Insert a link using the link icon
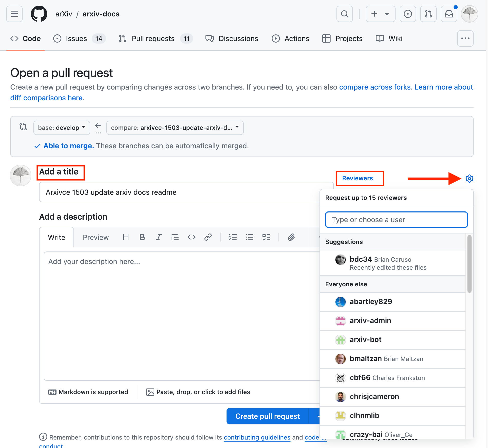 pos(208,237)
